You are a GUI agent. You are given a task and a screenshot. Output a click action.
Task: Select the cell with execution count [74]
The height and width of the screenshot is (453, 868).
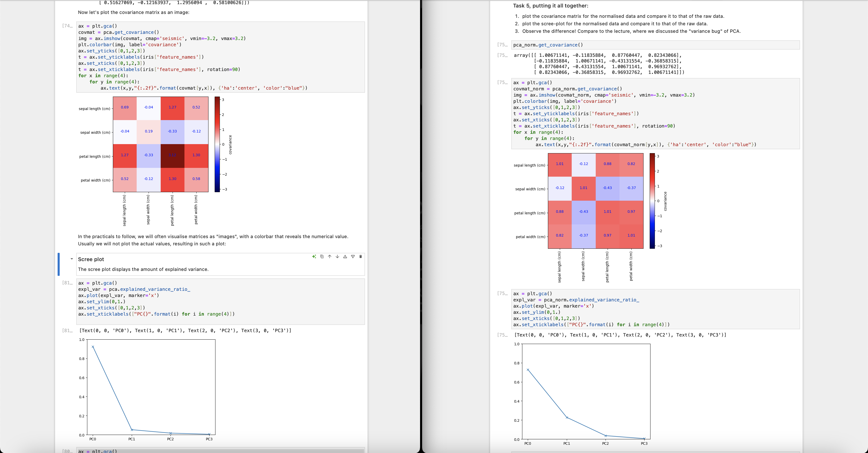pos(221,57)
